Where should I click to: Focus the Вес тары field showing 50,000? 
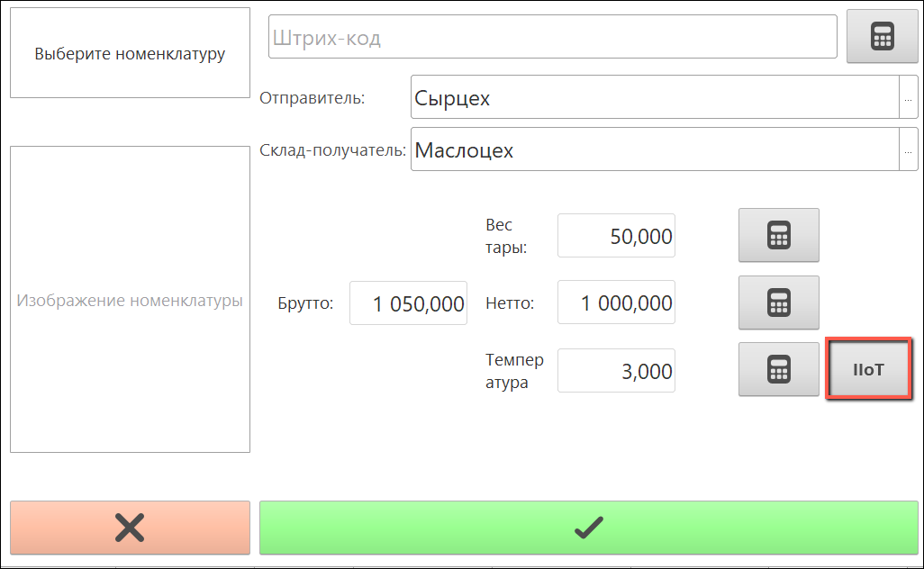click(616, 236)
